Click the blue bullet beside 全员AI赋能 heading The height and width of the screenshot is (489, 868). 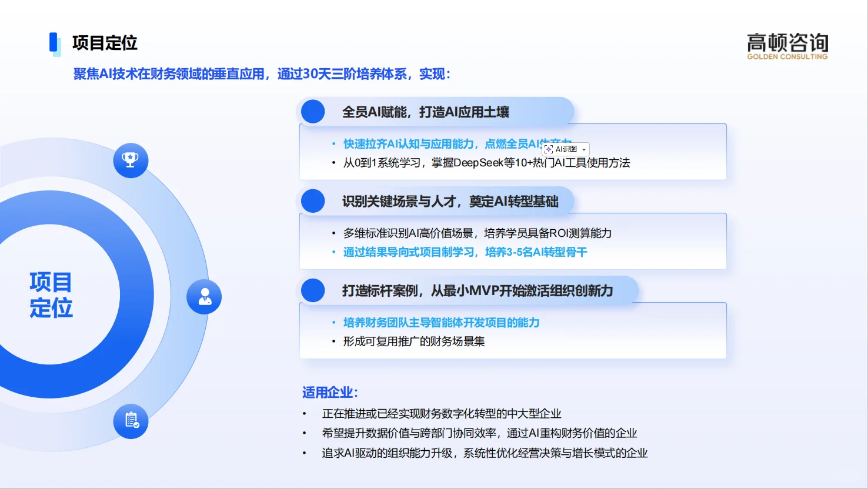click(x=313, y=111)
